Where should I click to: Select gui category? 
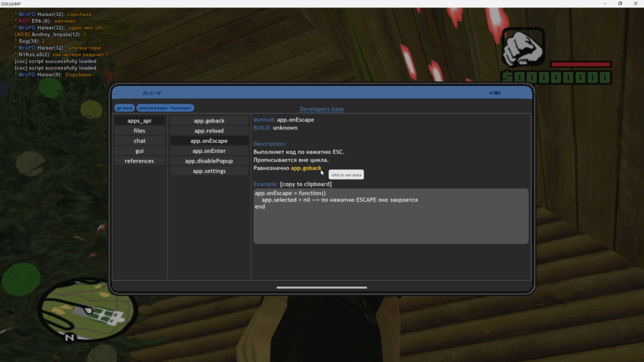point(139,151)
